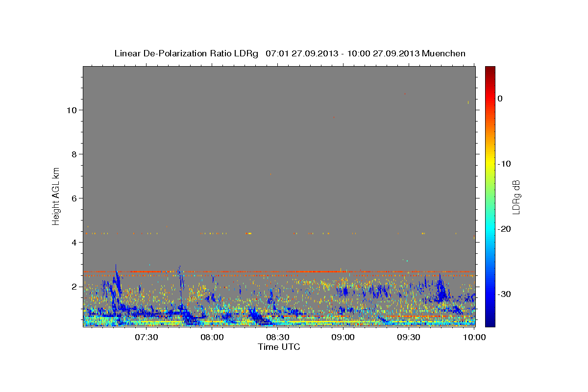Screen dimensions: 588x392
Task: Select the 08:00 time tick label
Action: click(x=212, y=337)
